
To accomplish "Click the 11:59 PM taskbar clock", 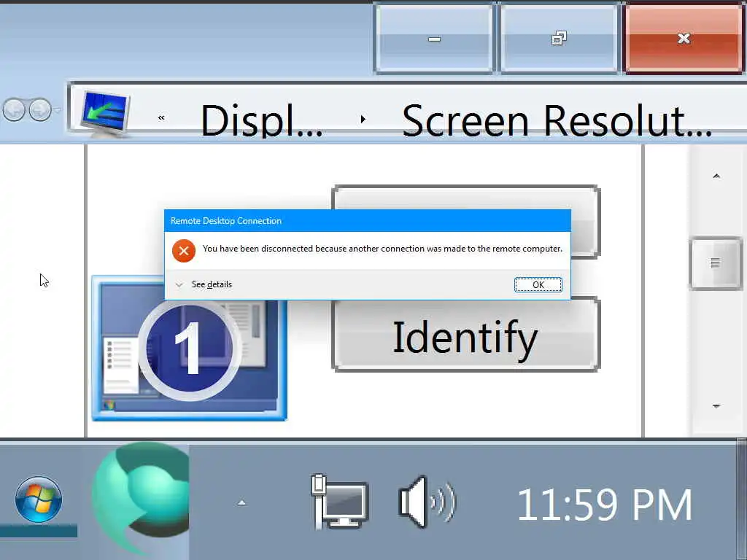I will [x=604, y=505].
